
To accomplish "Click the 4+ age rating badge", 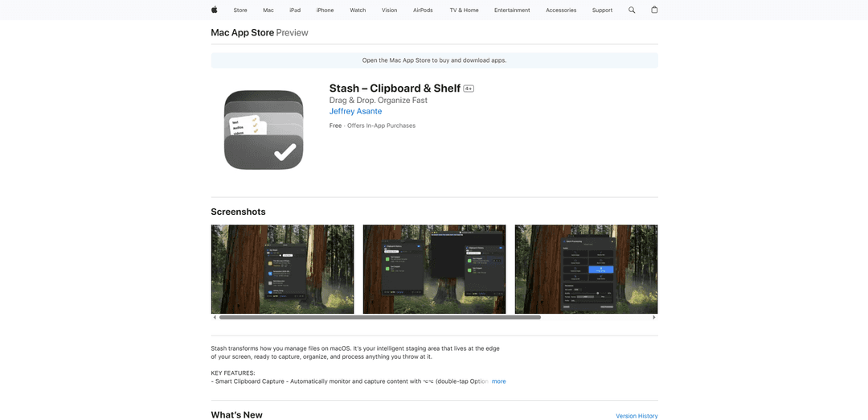I will click(x=469, y=89).
